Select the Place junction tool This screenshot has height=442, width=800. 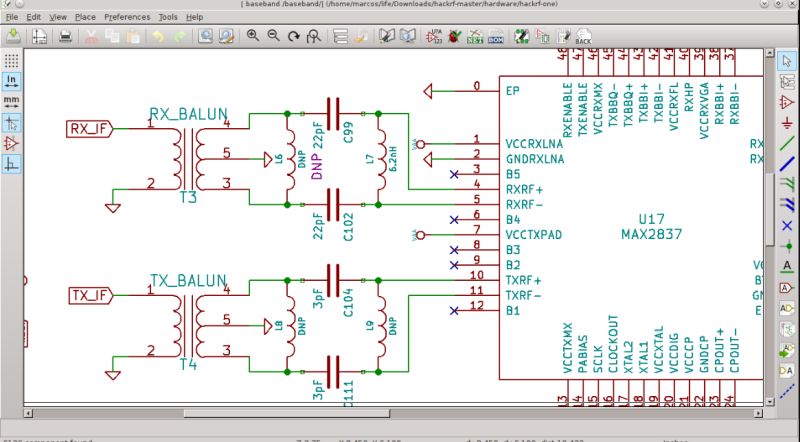787,247
